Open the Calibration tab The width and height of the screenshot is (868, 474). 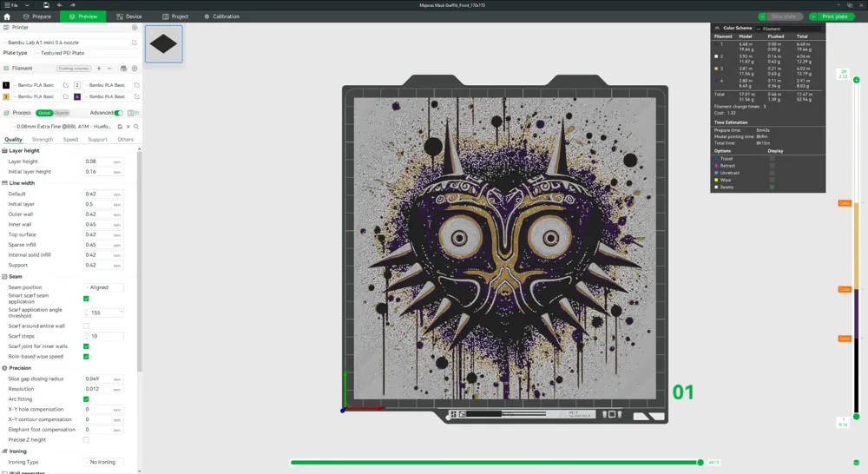click(222, 16)
